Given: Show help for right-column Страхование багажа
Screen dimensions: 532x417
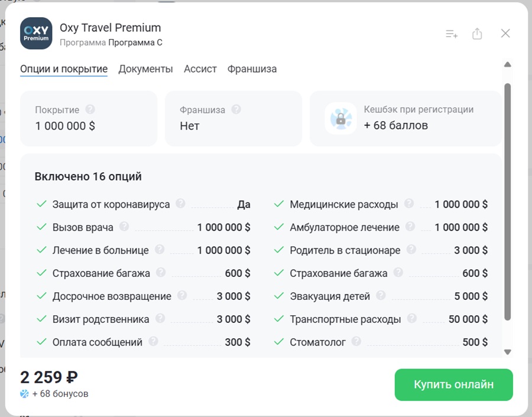Looking at the screenshot, I should (x=398, y=272).
